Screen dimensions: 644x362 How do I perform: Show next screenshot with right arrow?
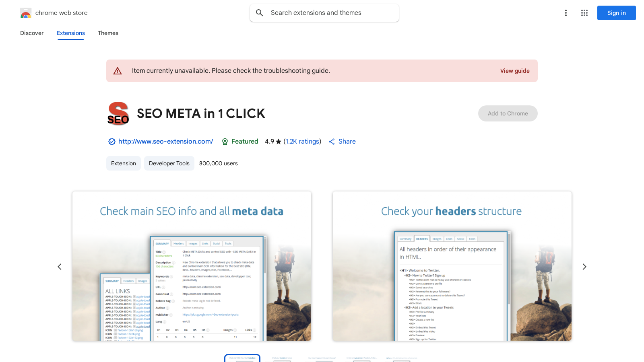584,266
